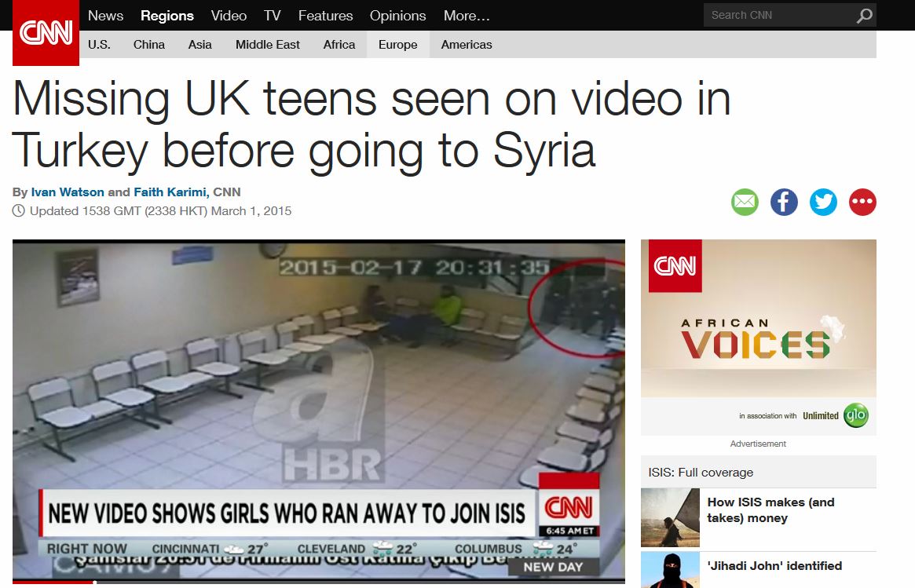Image resolution: width=915 pixels, height=588 pixels.
Task: Open 'Jihadi John' identified story
Action: tap(774, 565)
